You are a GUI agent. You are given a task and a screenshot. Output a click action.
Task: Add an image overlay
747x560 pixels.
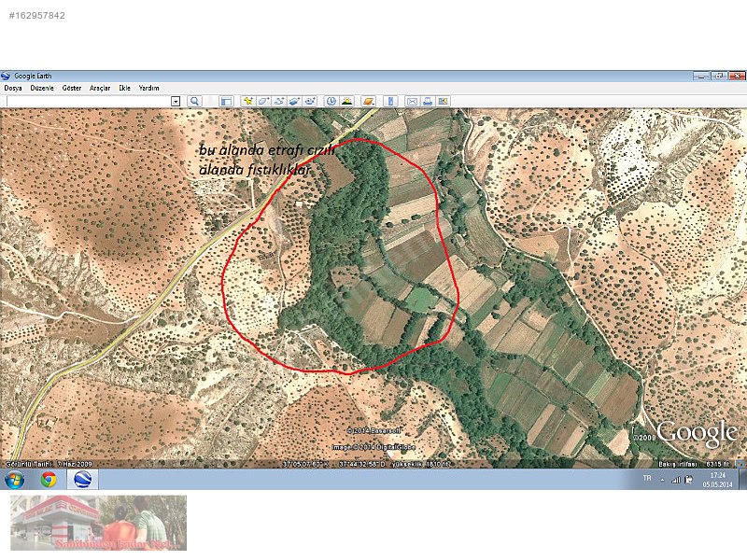click(293, 101)
